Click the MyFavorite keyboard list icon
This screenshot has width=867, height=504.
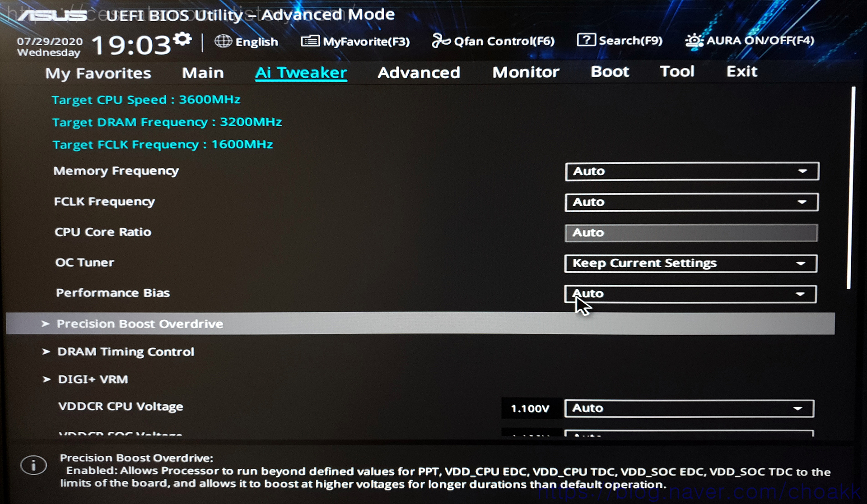310,41
